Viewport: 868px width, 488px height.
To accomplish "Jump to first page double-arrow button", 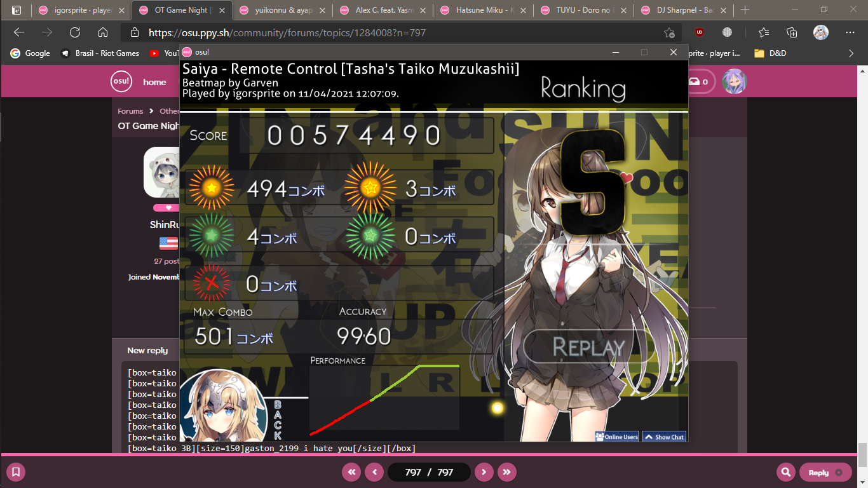I will click(x=351, y=472).
